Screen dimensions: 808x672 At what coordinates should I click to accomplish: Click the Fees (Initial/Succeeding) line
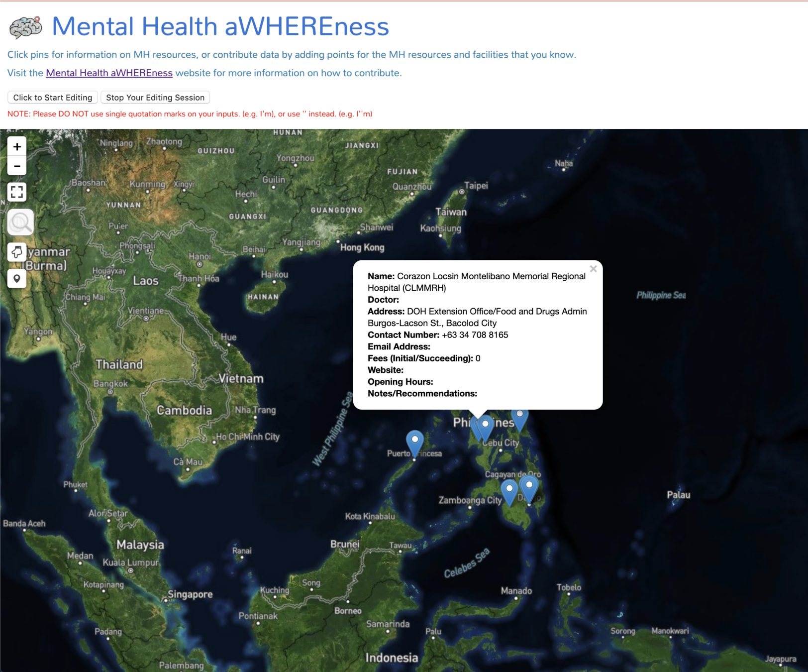424,358
